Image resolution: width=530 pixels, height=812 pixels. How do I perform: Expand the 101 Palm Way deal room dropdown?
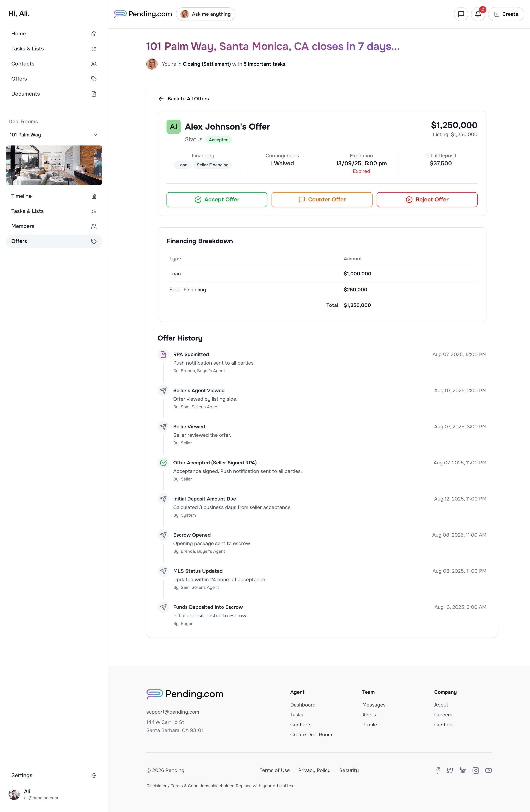(x=96, y=135)
